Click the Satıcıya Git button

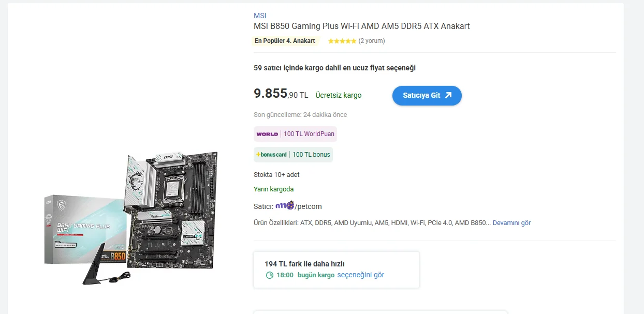tap(427, 96)
